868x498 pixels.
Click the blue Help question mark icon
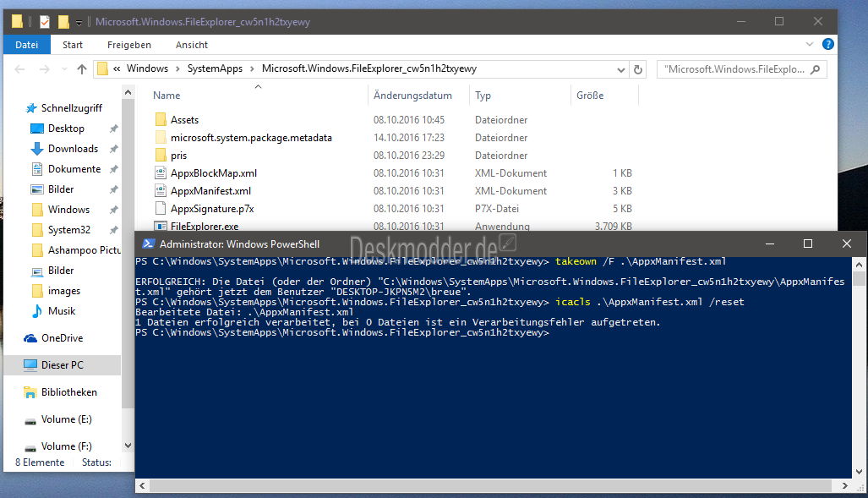click(828, 44)
